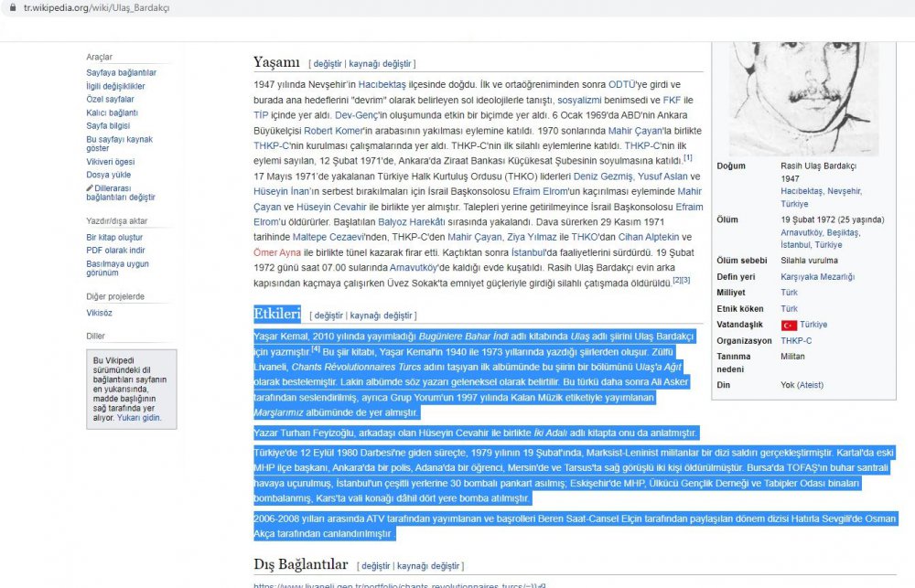915x588 pixels.
Task: Jump to footnote reference [1]
Action: 688,157
